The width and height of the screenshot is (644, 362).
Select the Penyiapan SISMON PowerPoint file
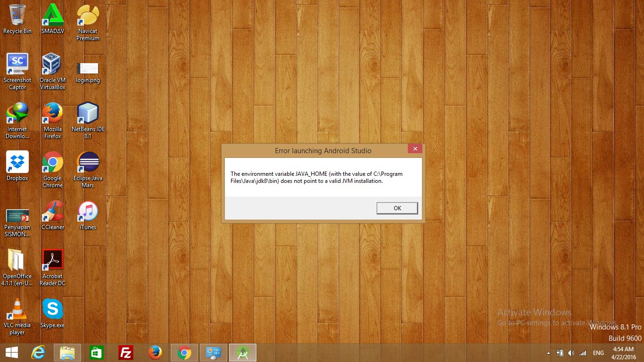coord(17,222)
